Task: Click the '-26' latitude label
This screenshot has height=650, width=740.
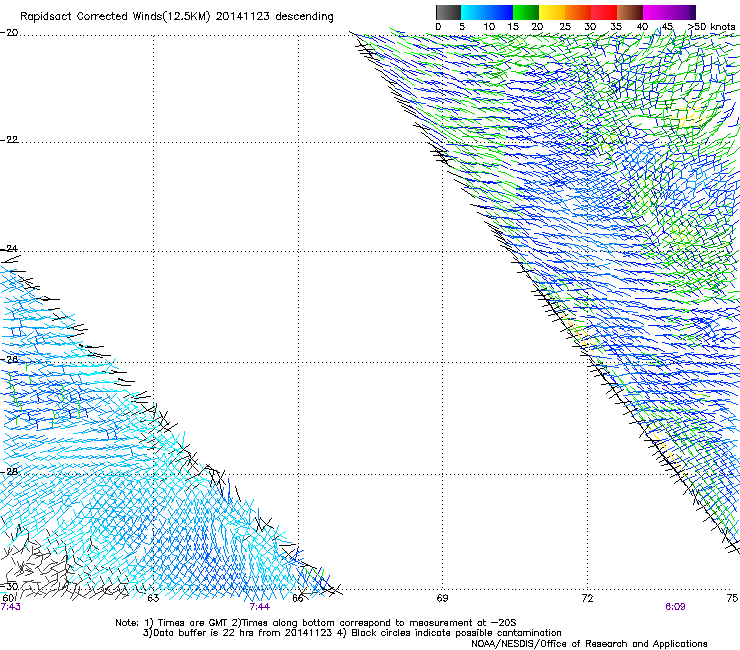Action: tap(9, 360)
